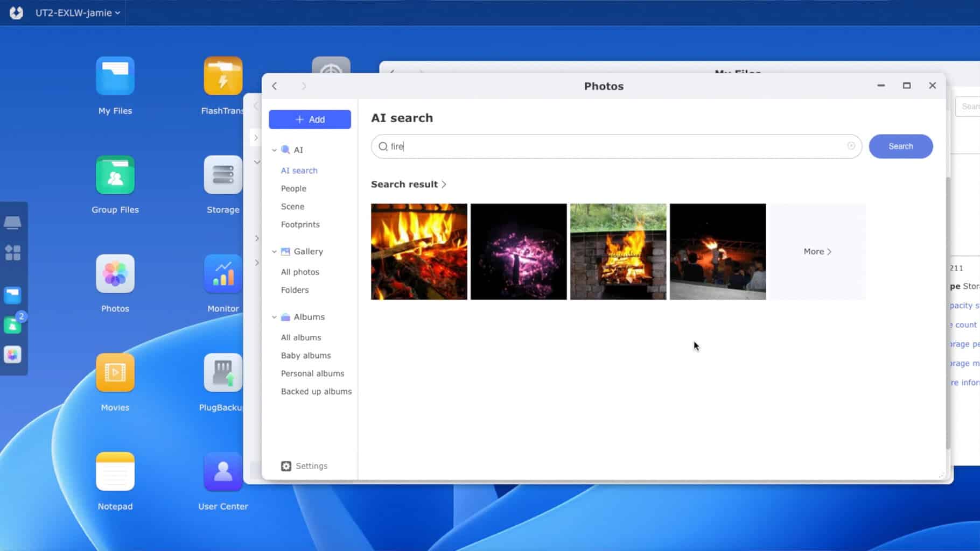The height and width of the screenshot is (551, 980).
Task: Open Scene in the sidebar
Action: point(292,207)
